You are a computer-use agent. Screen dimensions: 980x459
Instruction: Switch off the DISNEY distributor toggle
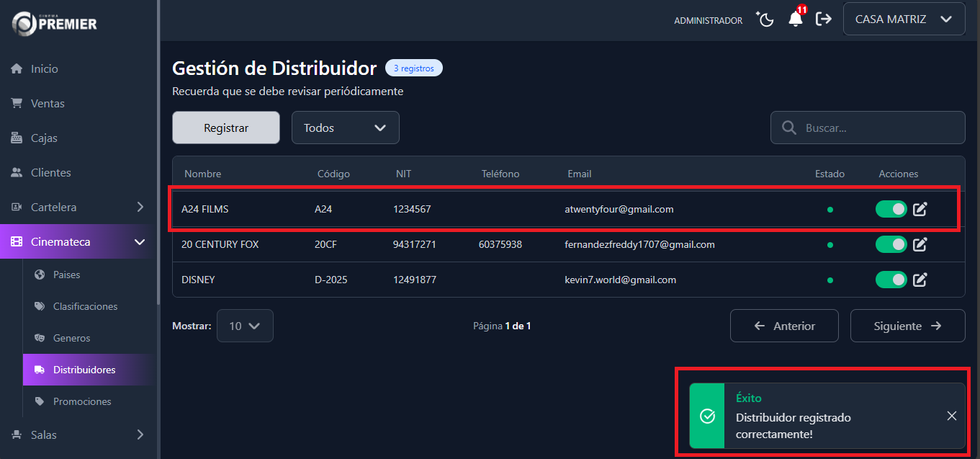(x=891, y=280)
